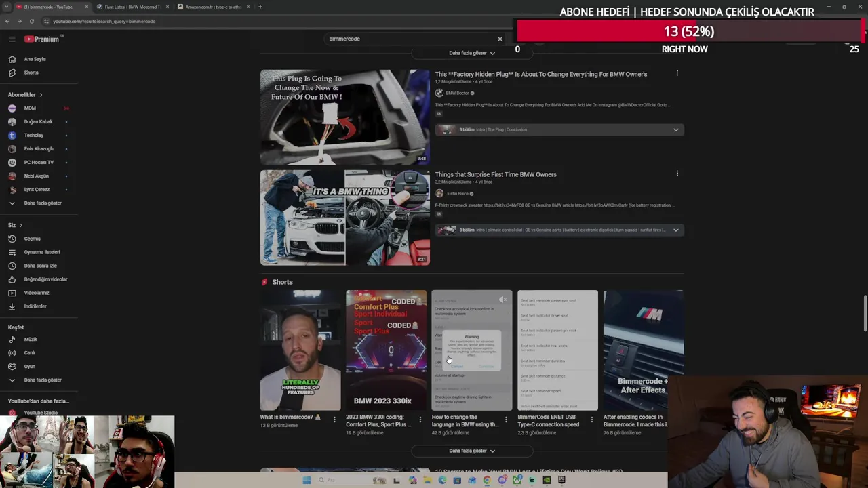Open MDM channel subscription
Image resolution: width=868 pixels, height=488 pixels.
tap(30, 108)
